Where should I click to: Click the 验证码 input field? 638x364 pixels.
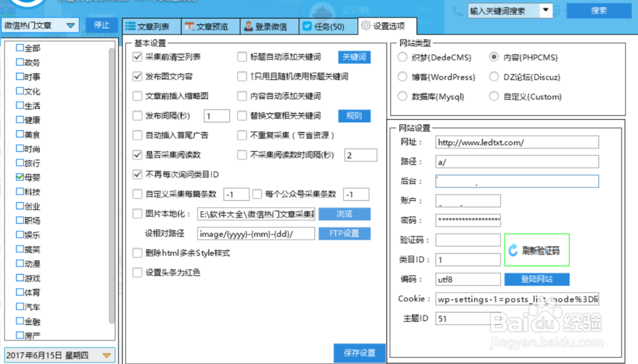click(x=468, y=240)
